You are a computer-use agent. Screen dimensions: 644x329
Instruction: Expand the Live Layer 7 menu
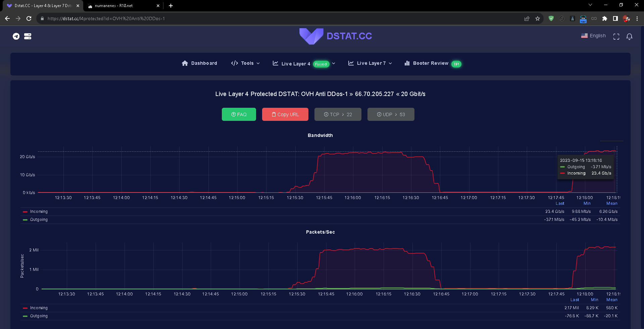pos(370,63)
